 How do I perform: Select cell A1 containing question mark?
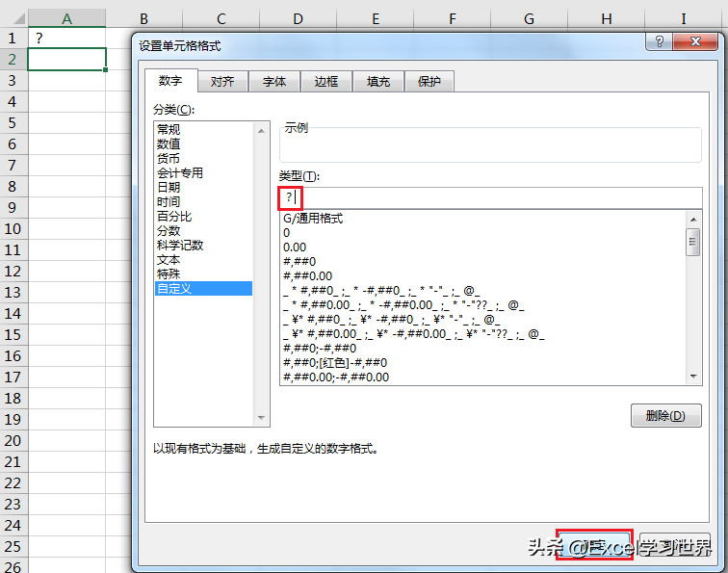point(66,39)
